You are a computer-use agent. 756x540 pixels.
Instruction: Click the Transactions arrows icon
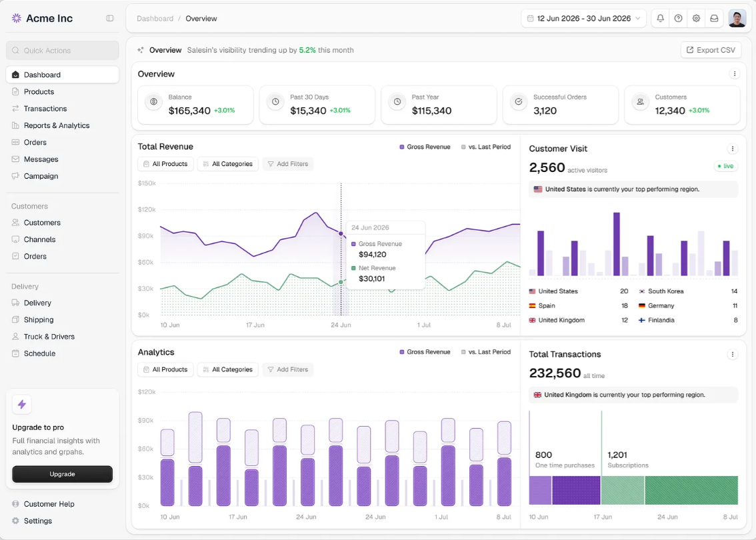(15, 109)
